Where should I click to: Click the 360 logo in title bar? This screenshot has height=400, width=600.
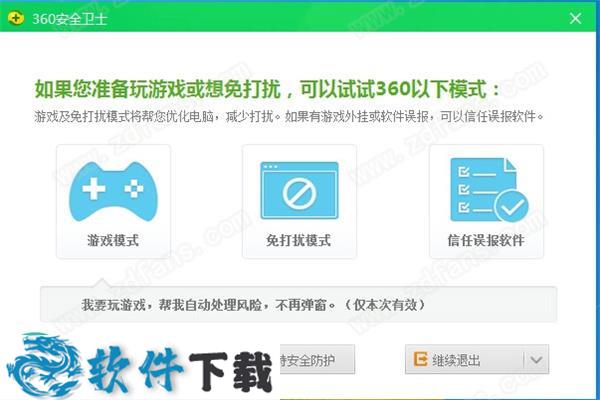(16, 18)
